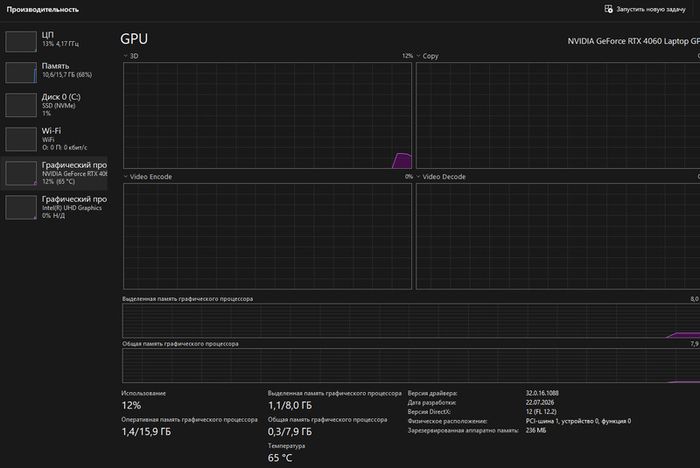The image size is (700, 468).
Task: Select NVIDIA GeForce RTX graphics processor entry
Action: tap(55, 173)
